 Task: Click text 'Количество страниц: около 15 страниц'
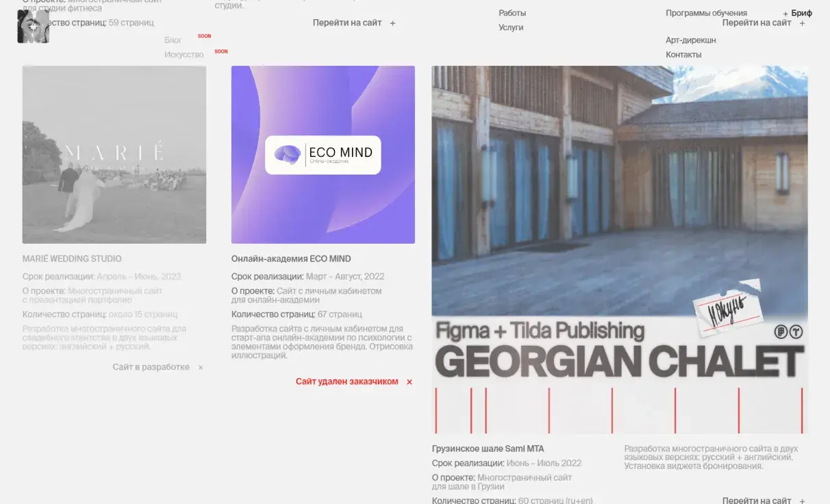point(99,314)
